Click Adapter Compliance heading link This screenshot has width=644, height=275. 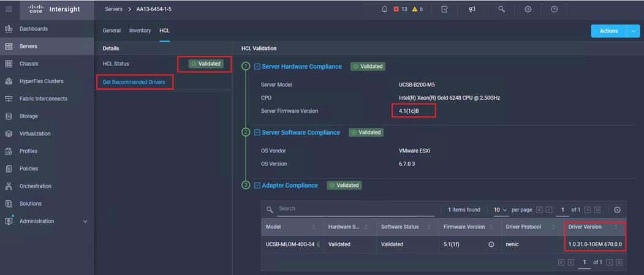(x=290, y=186)
